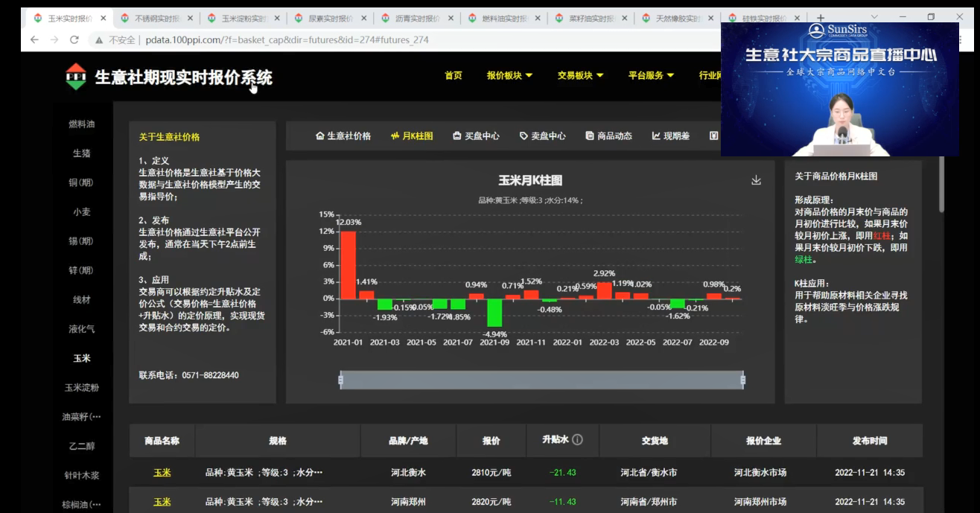Click the 生意社 logo icon in header
The height and width of the screenshot is (513, 980).
pyautogui.click(x=76, y=77)
